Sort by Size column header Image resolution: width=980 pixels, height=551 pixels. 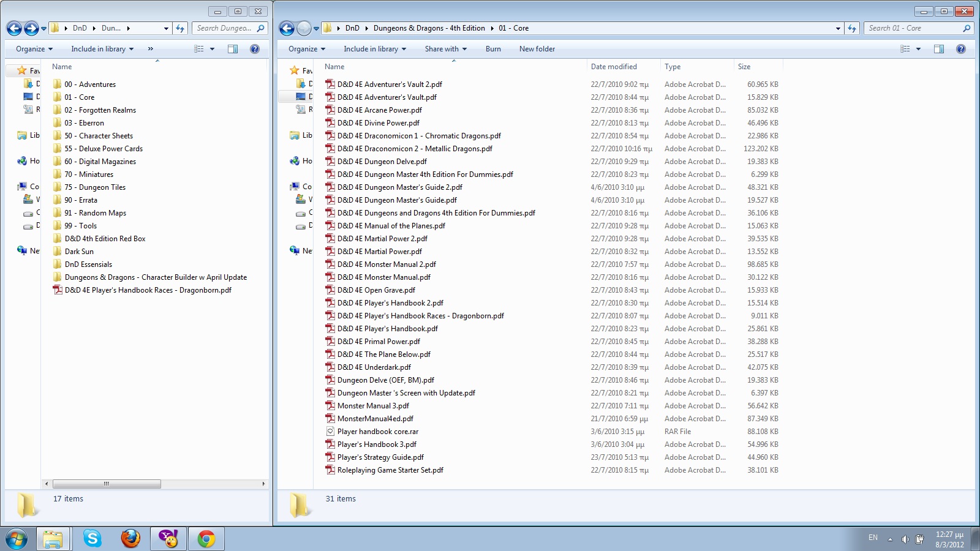(x=758, y=67)
